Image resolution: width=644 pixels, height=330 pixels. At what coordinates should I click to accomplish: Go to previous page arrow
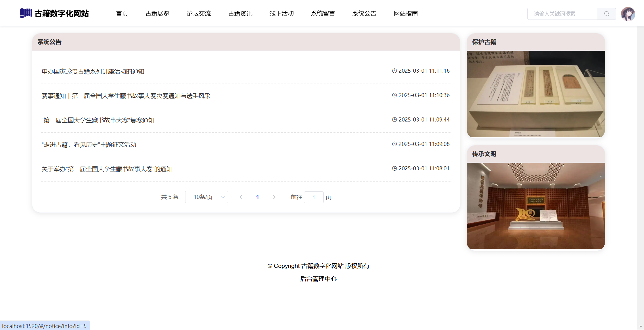tap(241, 197)
